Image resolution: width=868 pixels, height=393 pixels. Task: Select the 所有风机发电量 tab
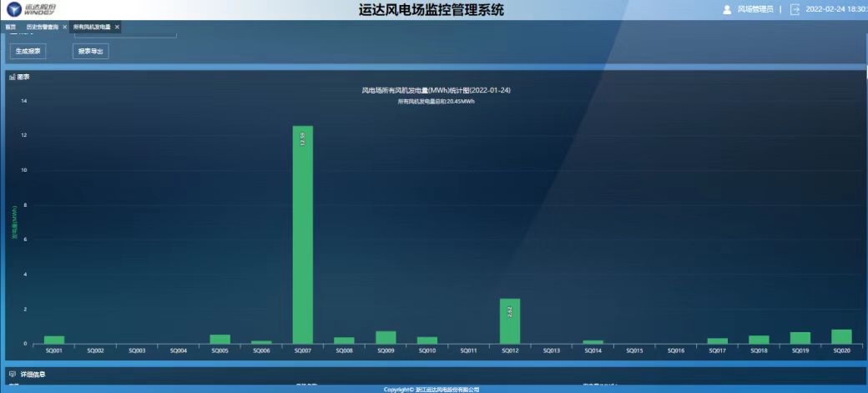[92, 28]
